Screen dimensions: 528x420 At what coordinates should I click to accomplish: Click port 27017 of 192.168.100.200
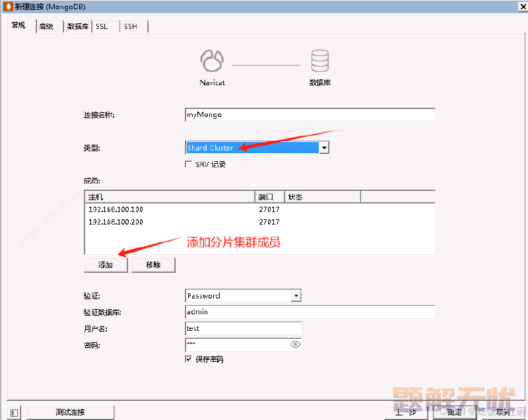(x=269, y=222)
